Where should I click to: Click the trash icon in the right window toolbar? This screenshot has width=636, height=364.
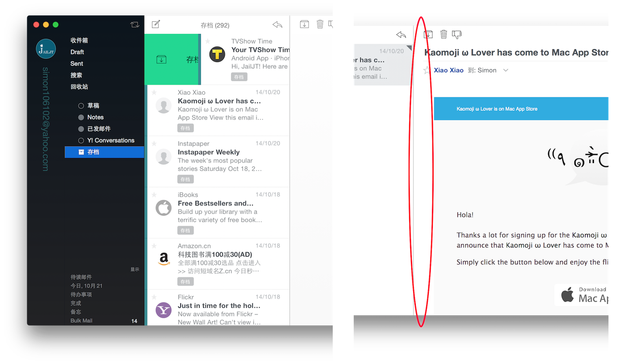point(444,34)
